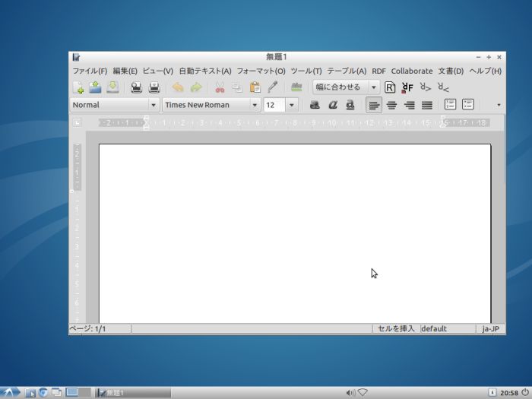This screenshot has width=532, height=399.
Task: Open the 幅に合わせる zoom dropdown
Action: click(x=373, y=87)
